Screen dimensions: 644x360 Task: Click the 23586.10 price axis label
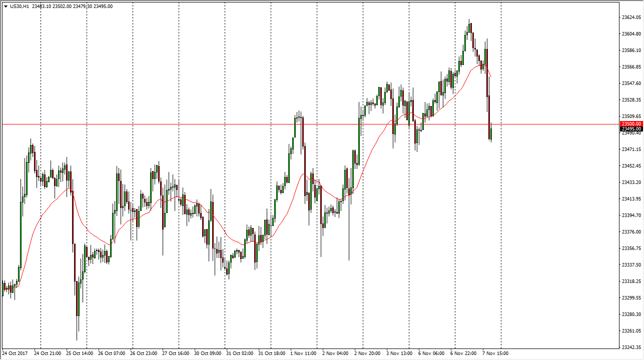pos(631,50)
